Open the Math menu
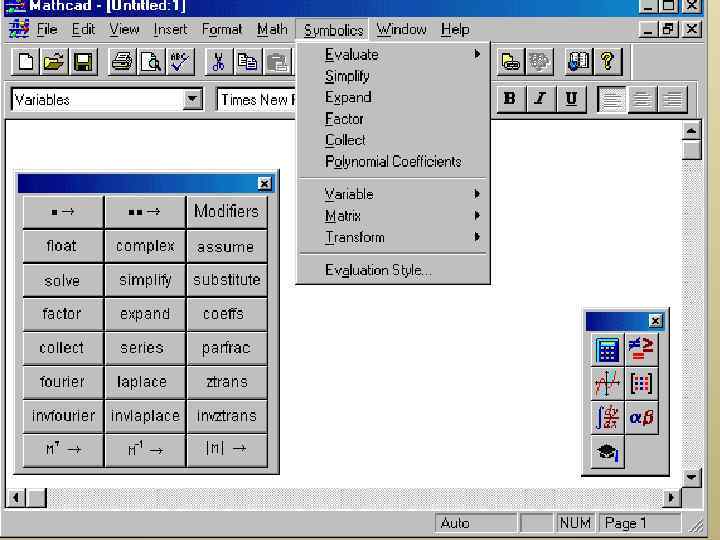Image resolution: width=720 pixels, height=540 pixels. (272, 30)
